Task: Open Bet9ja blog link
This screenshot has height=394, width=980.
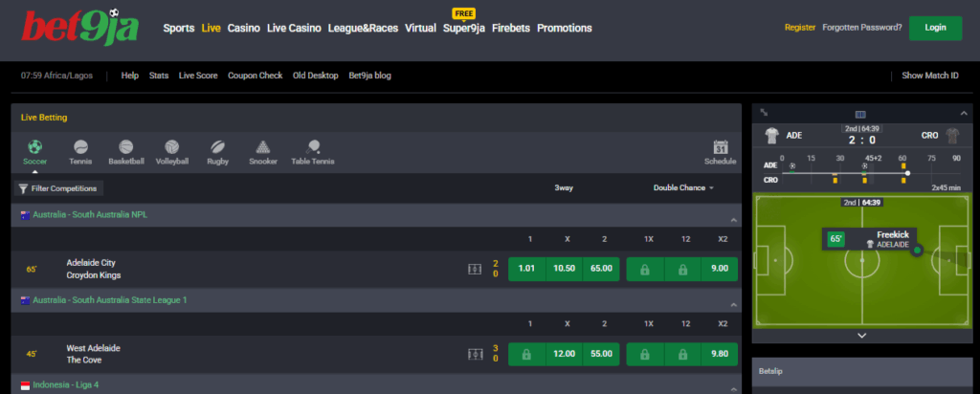Action: tap(370, 76)
